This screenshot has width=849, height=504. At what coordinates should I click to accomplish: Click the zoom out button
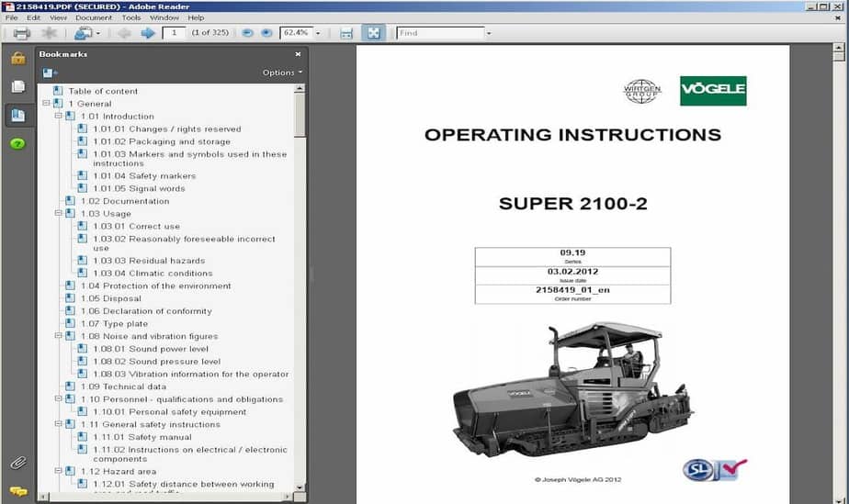[247, 33]
